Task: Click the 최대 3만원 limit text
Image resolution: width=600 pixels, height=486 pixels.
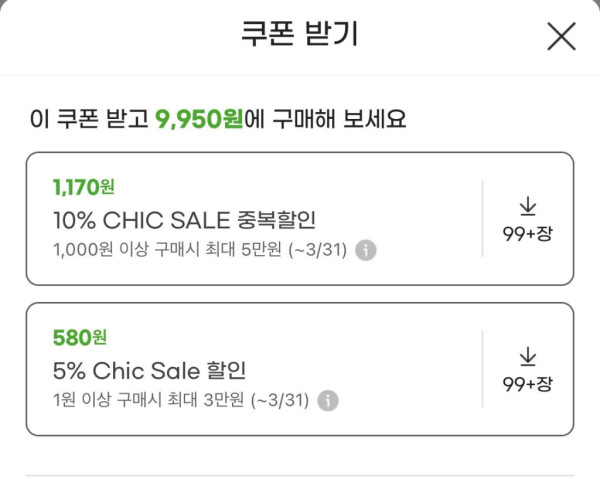Action: point(222,400)
